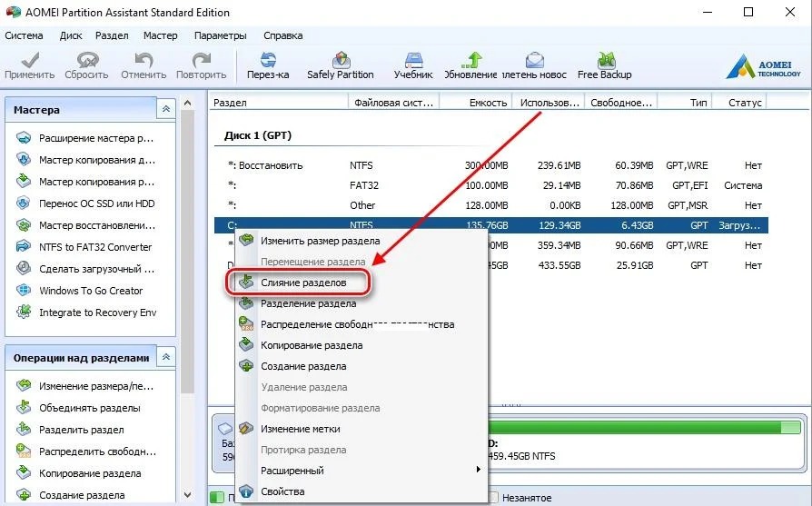Screen dimensions: 812x506
Task: Choose 'Свойства' in the context menu
Action: point(361,491)
